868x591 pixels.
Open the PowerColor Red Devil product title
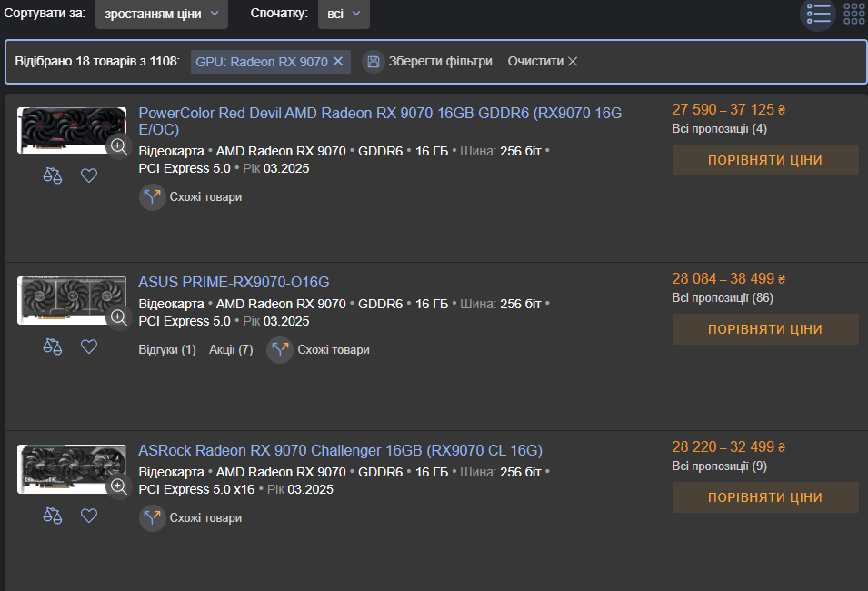click(x=383, y=121)
